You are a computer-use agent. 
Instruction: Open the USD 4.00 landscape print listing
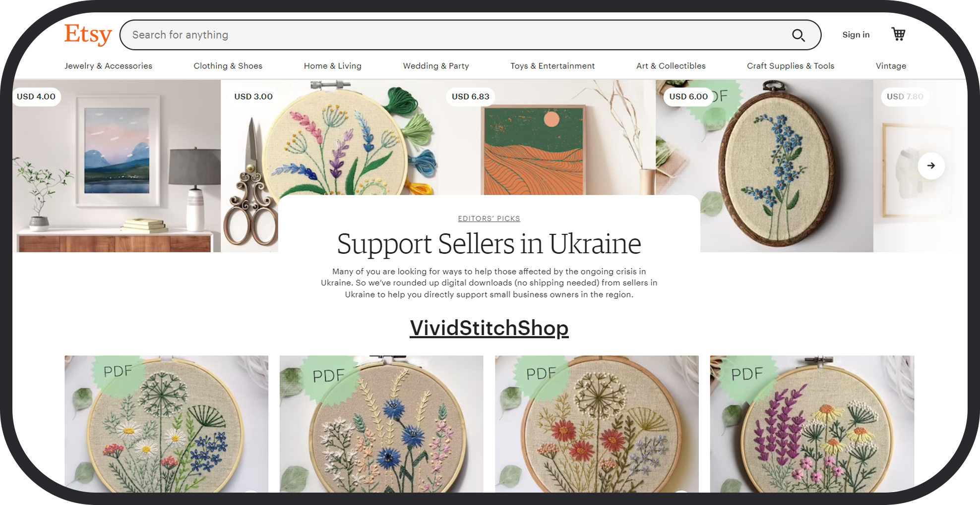click(117, 166)
